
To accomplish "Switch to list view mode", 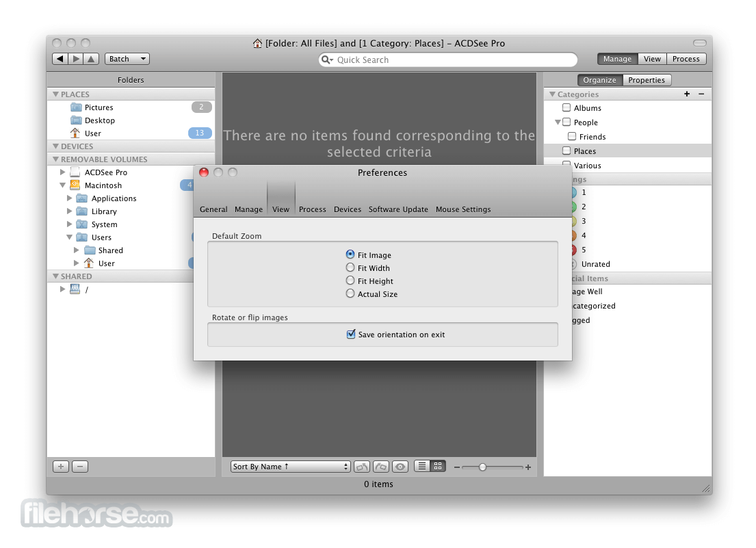I will point(422,466).
